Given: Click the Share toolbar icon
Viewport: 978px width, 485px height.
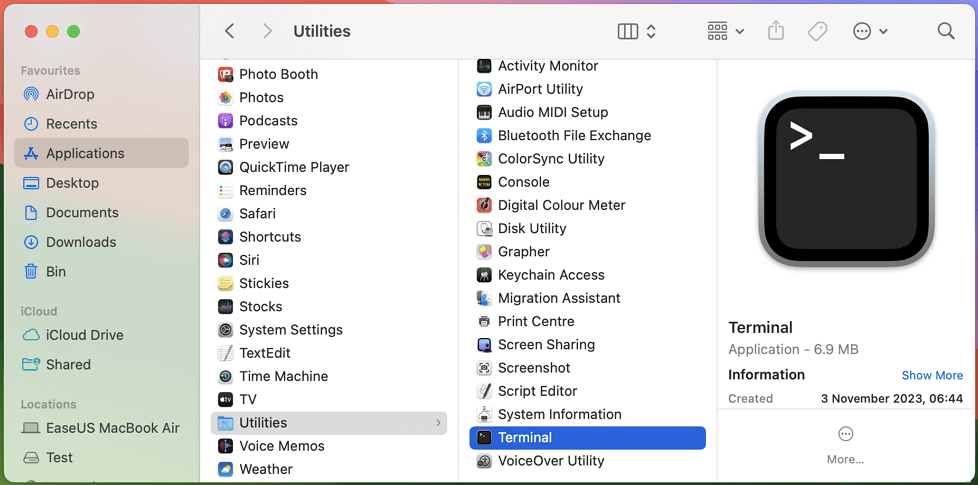Looking at the screenshot, I should coord(775,31).
